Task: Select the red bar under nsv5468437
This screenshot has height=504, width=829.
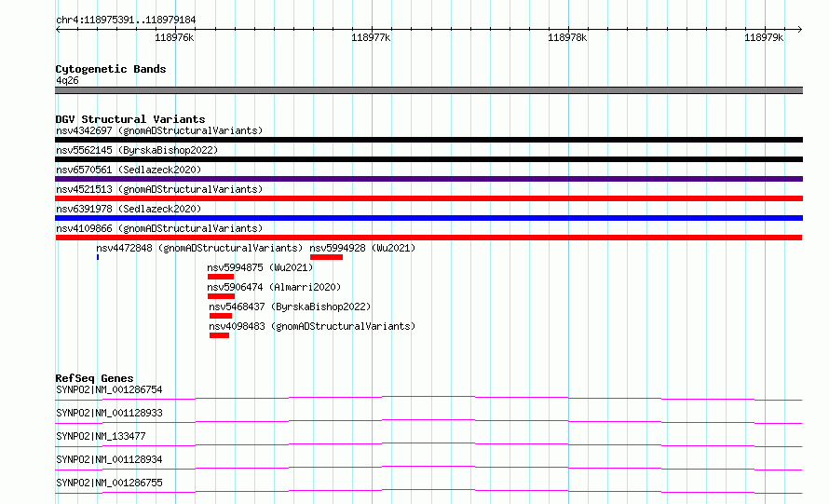Action: coord(221,316)
